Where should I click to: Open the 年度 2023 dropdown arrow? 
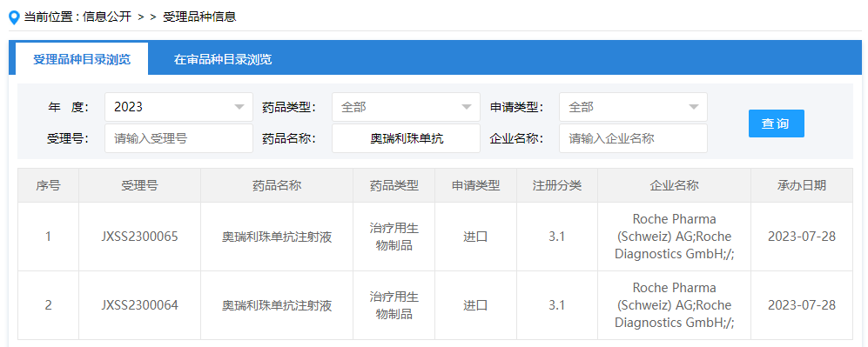(x=239, y=107)
